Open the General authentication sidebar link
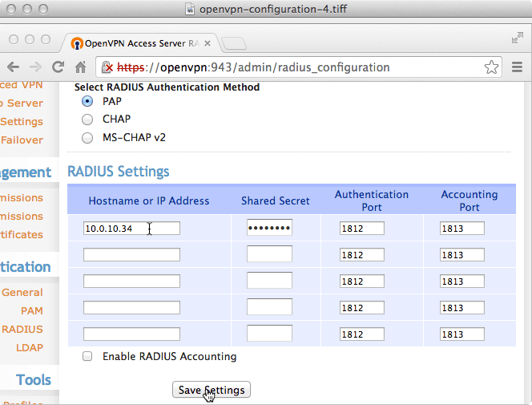532x405 pixels. pyautogui.click(x=22, y=292)
